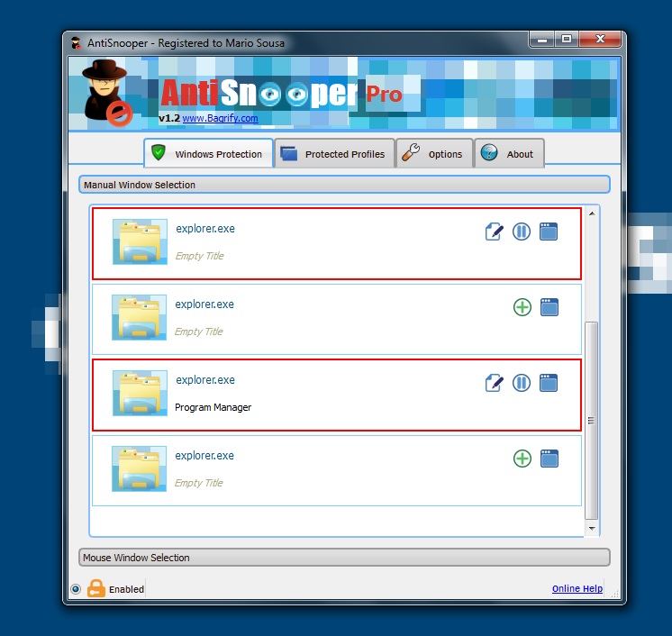Open the Options tab
The image size is (672, 636).
[434, 153]
